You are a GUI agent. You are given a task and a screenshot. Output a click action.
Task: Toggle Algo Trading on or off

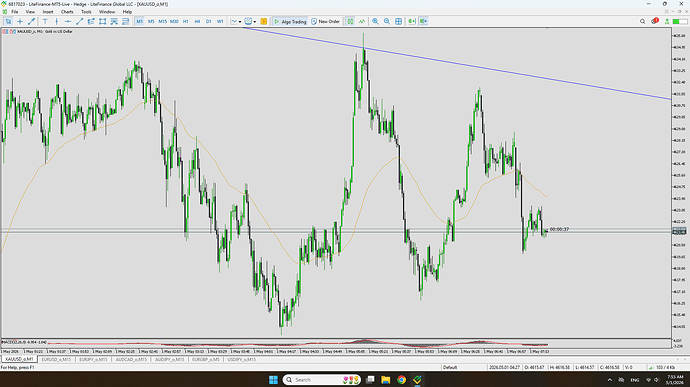(290, 21)
